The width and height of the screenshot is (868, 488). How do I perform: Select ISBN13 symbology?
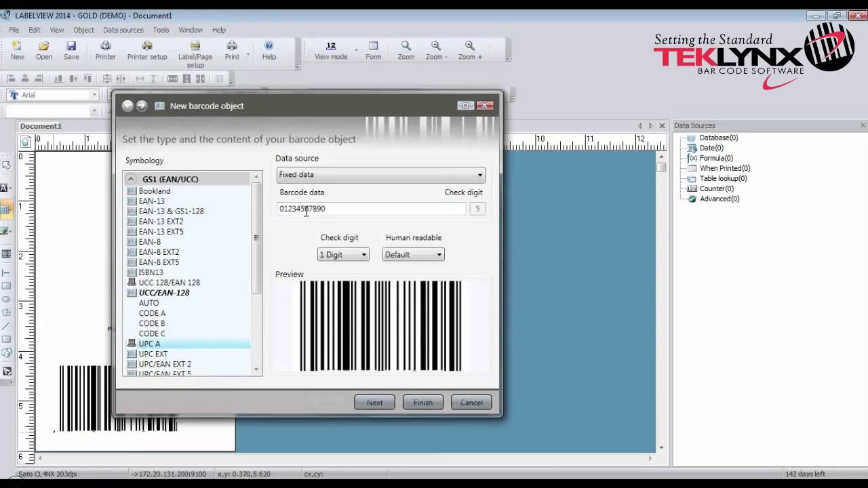tap(151, 272)
